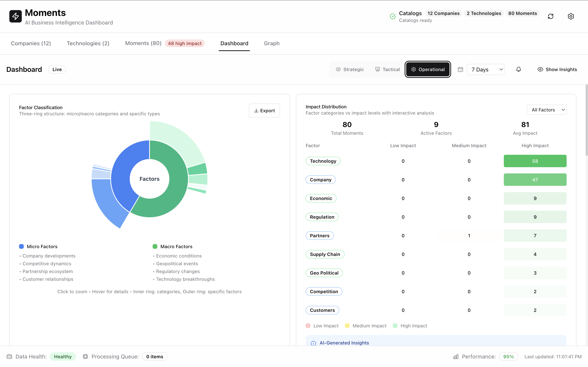
Task: Open the 7 Days time range dropdown
Action: pos(486,69)
